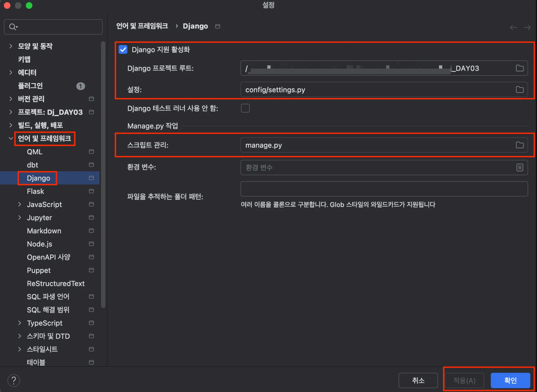Expand the 에디터 section

tap(11, 72)
